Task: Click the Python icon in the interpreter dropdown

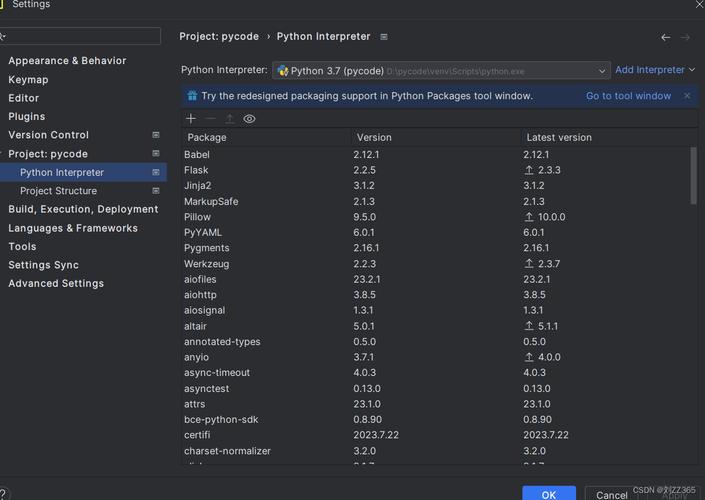Action: click(283, 71)
